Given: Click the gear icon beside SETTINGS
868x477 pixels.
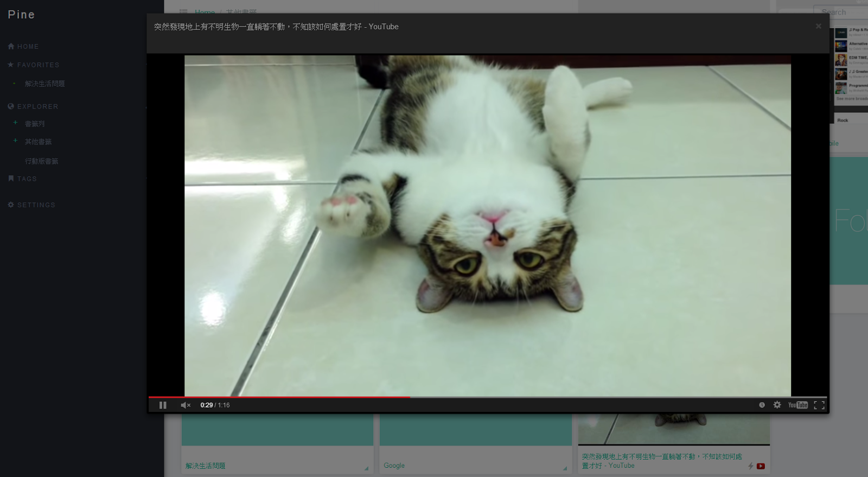Looking at the screenshot, I should tap(11, 205).
